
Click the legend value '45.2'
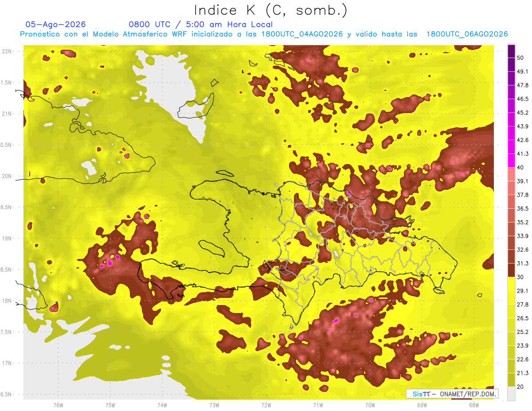point(523,113)
